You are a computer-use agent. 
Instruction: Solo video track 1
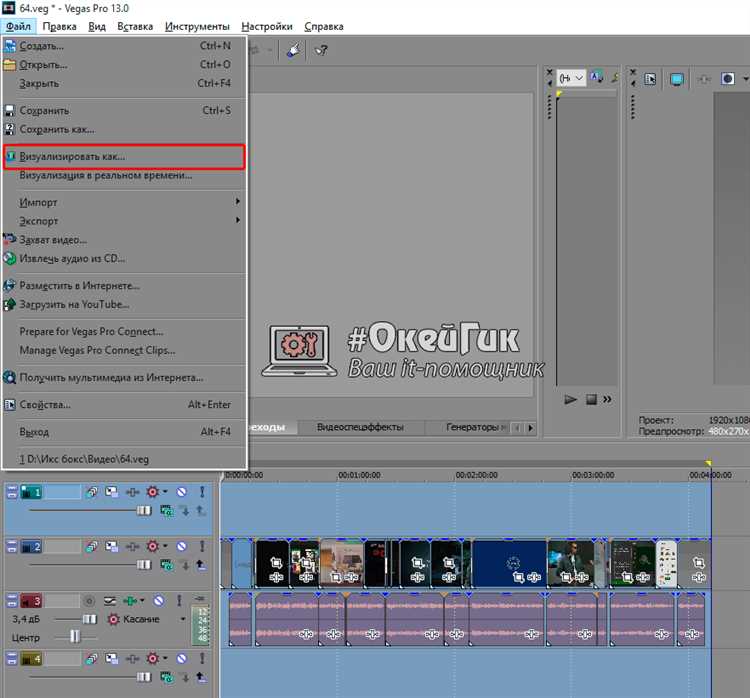202,492
